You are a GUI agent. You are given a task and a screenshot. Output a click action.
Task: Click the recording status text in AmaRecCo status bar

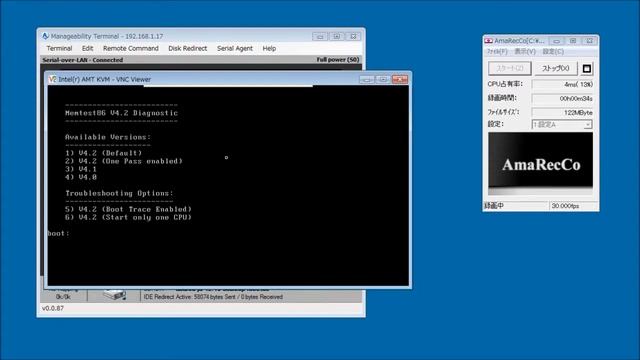tap(494, 206)
